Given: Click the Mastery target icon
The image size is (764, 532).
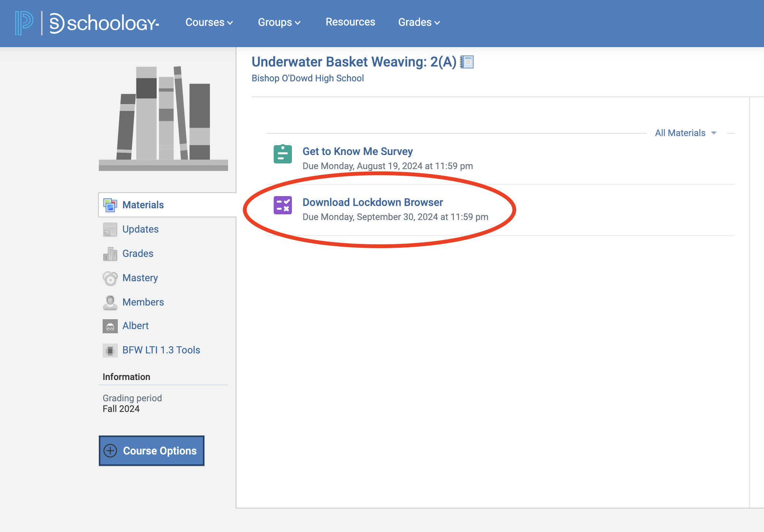Looking at the screenshot, I should click(x=110, y=278).
